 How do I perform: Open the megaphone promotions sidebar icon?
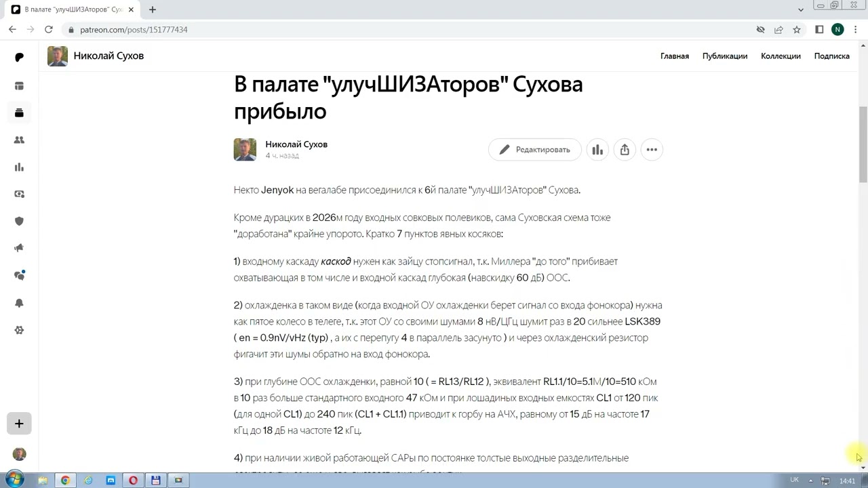click(19, 249)
